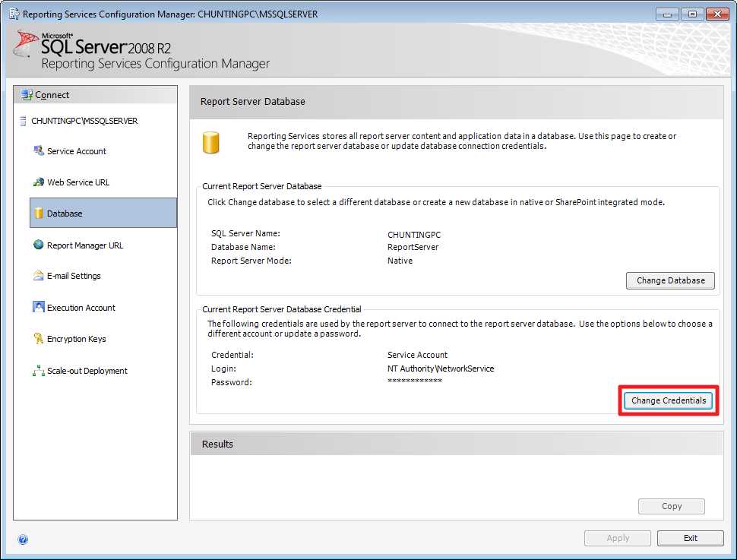737x560 pixels.
Task: Click the SQL Server Name value CHUNTINGPC
Action: [414, 235]
